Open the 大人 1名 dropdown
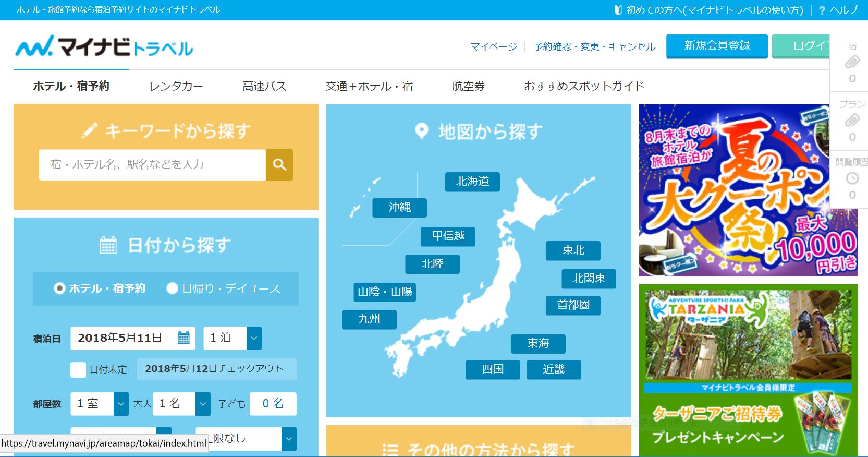Viewport: 868px width, 457px height. [181, 404]
